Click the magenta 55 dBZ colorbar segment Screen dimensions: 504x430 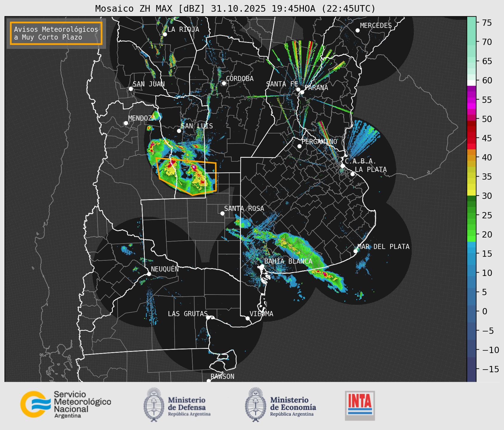tap(471, 100)
